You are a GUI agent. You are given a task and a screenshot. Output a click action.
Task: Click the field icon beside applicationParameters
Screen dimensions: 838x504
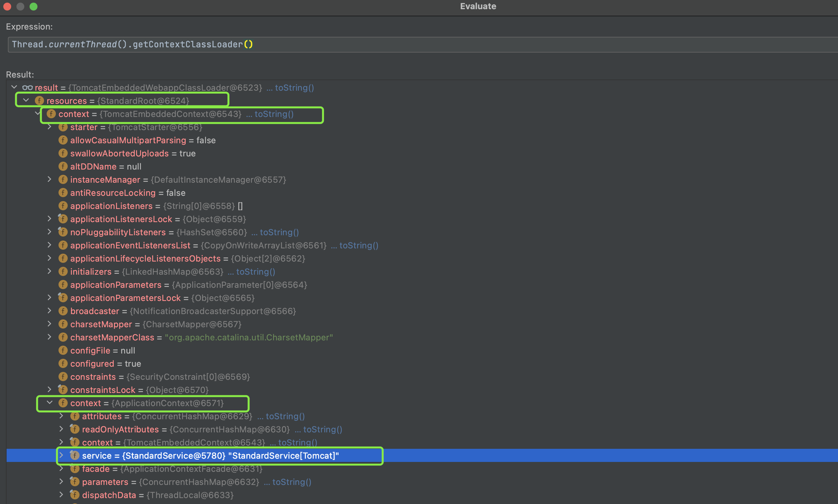point(63,285)
